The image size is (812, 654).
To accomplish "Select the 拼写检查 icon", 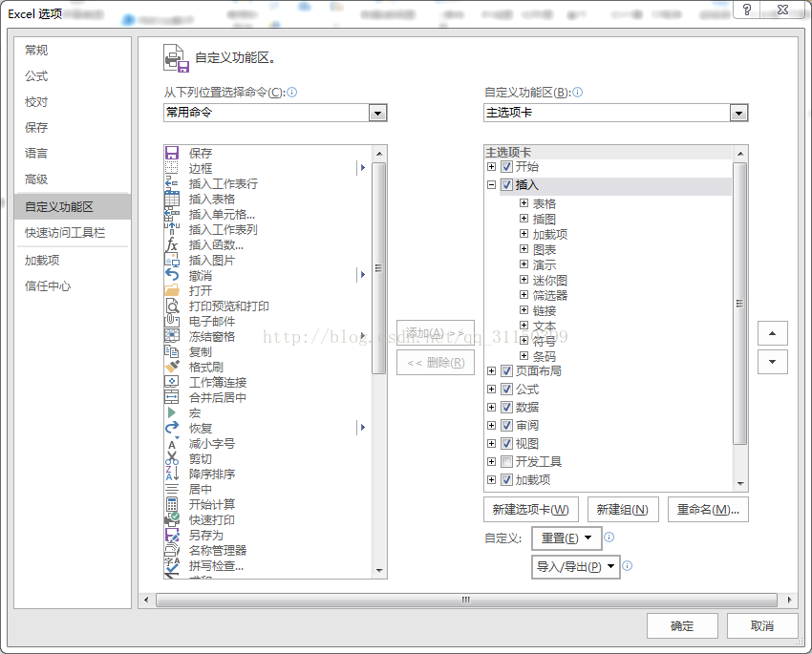I will tap(172, 565).
